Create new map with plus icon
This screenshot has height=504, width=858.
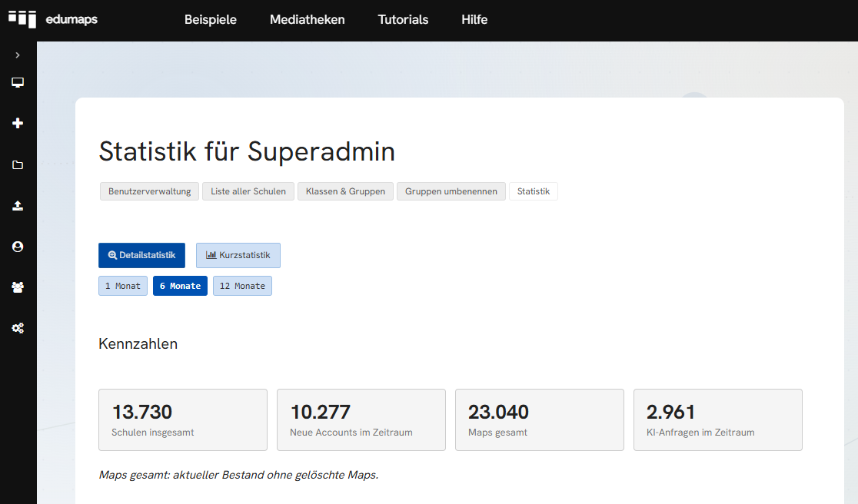click(x=18, y=124)
